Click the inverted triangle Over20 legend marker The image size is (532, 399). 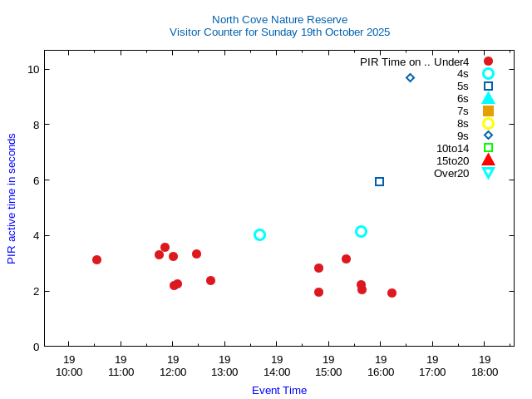pos(488,173)
